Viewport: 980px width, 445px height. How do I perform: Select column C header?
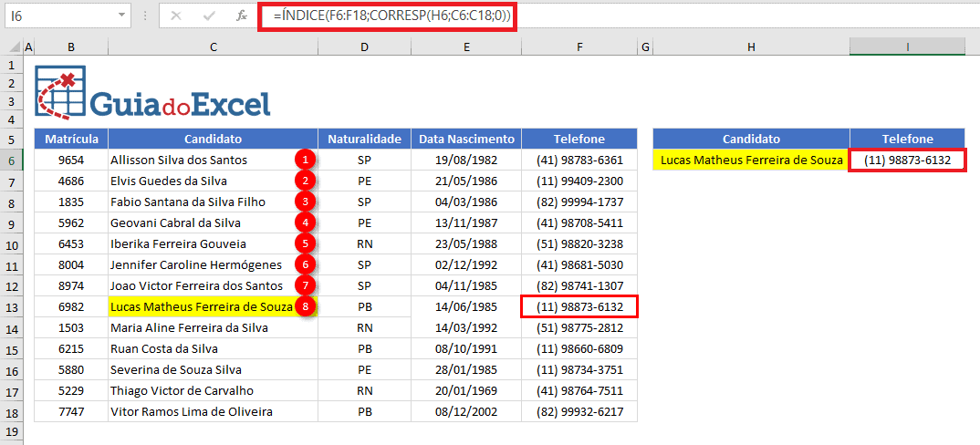[214, 47]
